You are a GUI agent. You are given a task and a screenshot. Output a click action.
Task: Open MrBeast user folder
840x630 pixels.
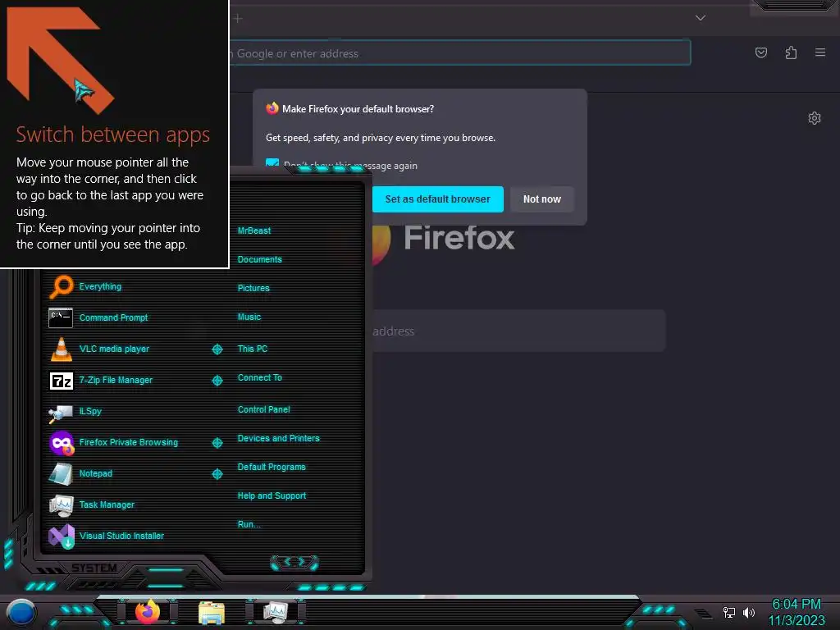[x=254, y=231]
